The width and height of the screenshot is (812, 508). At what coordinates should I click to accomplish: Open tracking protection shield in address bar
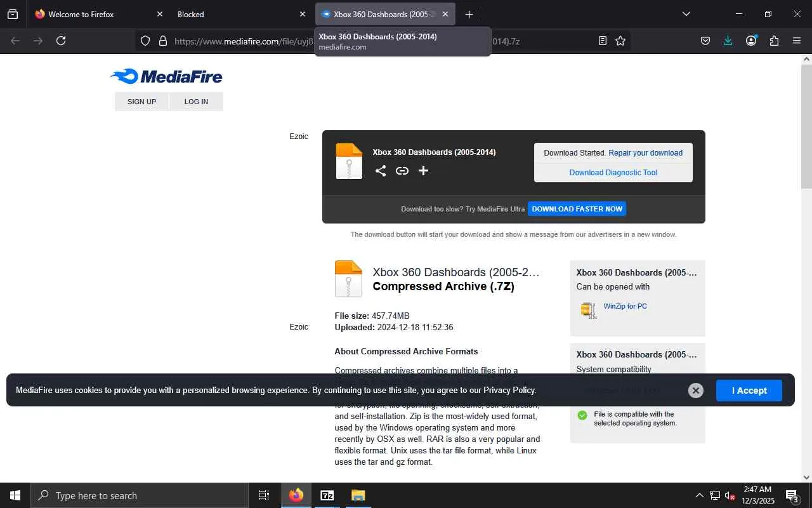coord(145,41)
